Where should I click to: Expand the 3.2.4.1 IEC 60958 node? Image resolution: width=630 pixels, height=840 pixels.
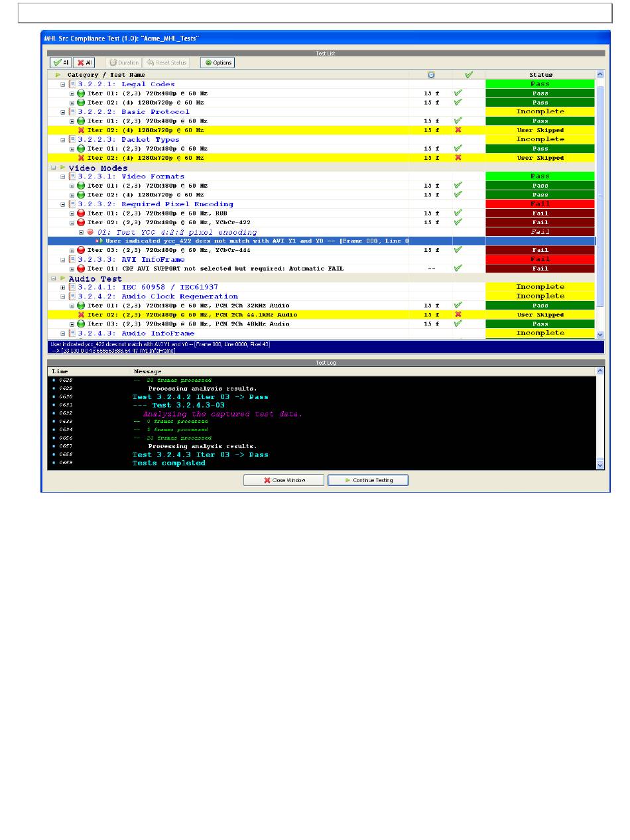pos(63,287)
